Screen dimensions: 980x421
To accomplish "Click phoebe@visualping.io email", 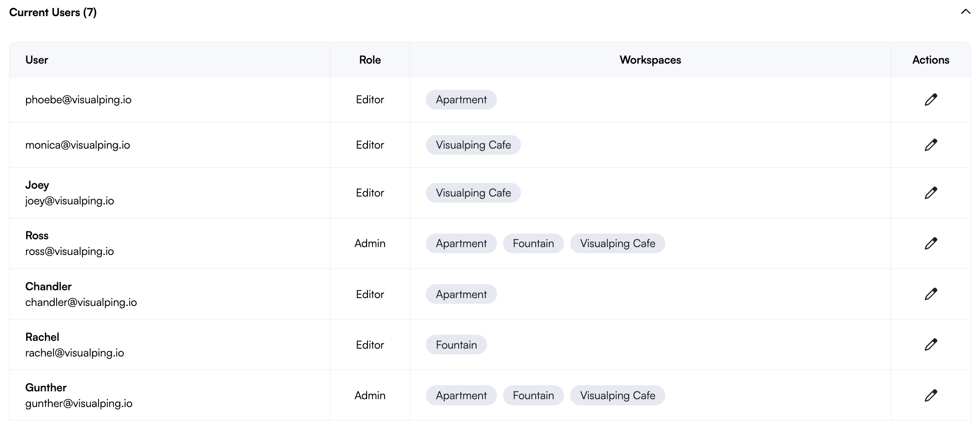I will point(78,100).
